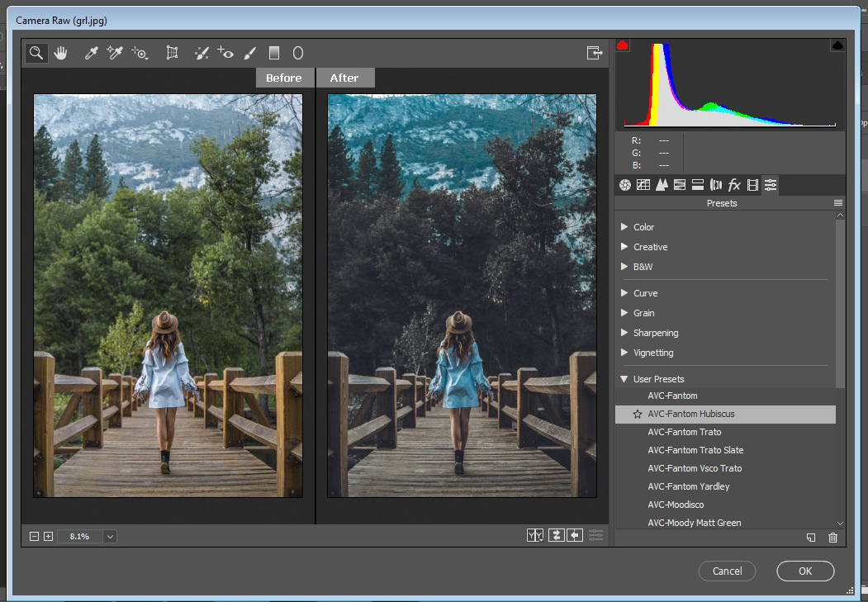Image resolution: width=868 pixels, height=602 pixels.
Task: Open the Presets panel flyout menu
Action: (838, 203)
